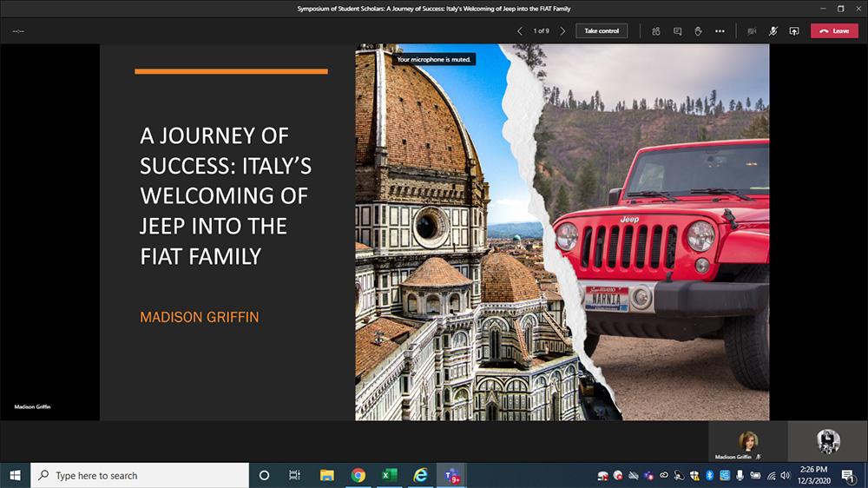This screenshot has height=488, width=868.
Task: Open Google Chrome from the taskbar
Action: pos(358,475)
